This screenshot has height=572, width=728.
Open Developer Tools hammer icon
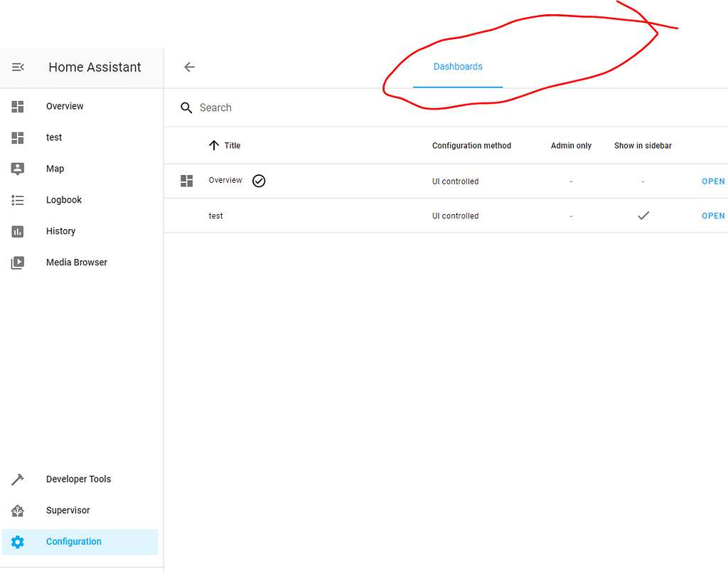[18, 480]
